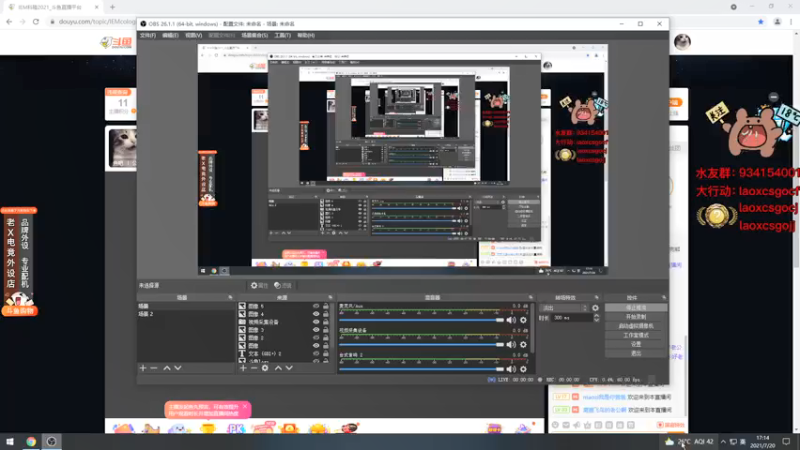Click the 300 ms duration field
This screenshot has height=450, width=800.
[572, 318]
